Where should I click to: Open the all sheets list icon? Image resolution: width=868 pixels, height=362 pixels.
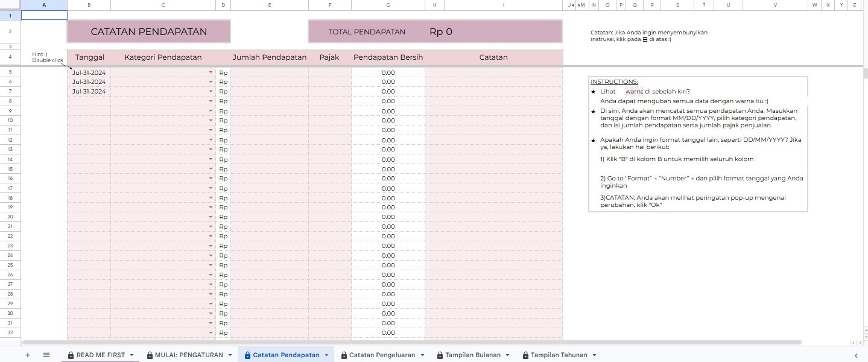(x=46, y=355)
